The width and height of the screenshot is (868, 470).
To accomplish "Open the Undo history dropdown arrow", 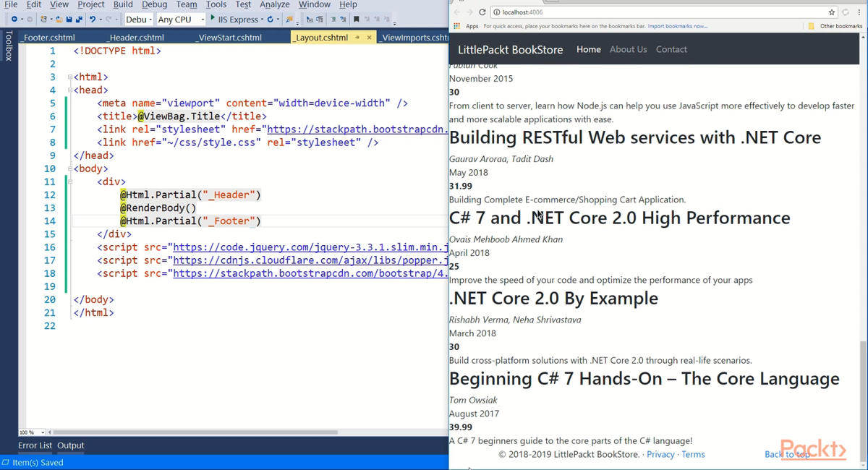I will (100, 20).
